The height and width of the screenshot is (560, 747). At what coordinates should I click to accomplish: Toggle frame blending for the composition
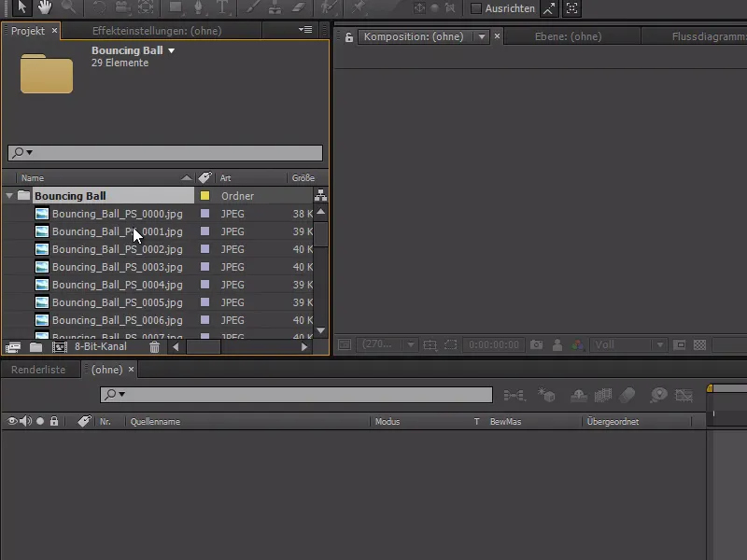click(x=602, y=395)
